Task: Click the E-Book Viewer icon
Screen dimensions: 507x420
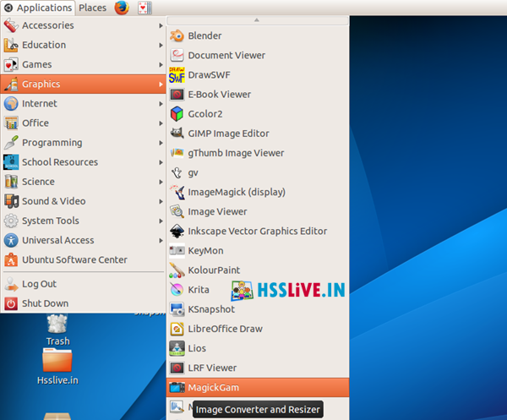Action: [177, 95]
